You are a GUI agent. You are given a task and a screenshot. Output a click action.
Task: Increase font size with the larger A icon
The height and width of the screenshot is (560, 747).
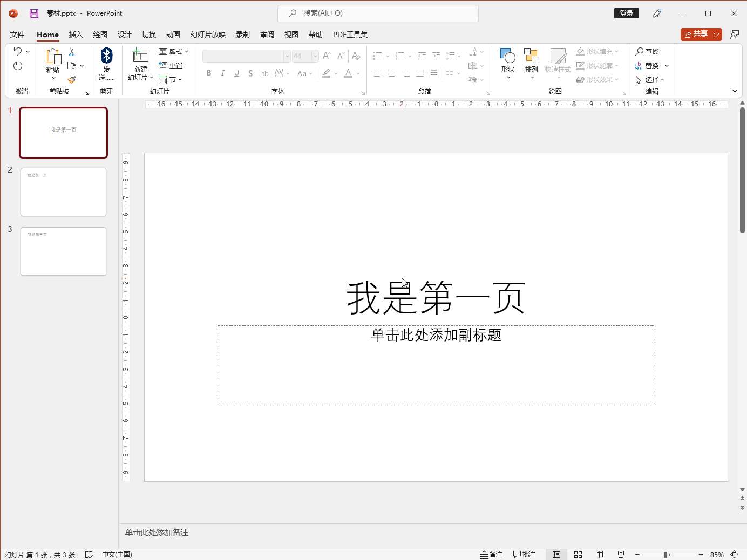pos(327,56)
